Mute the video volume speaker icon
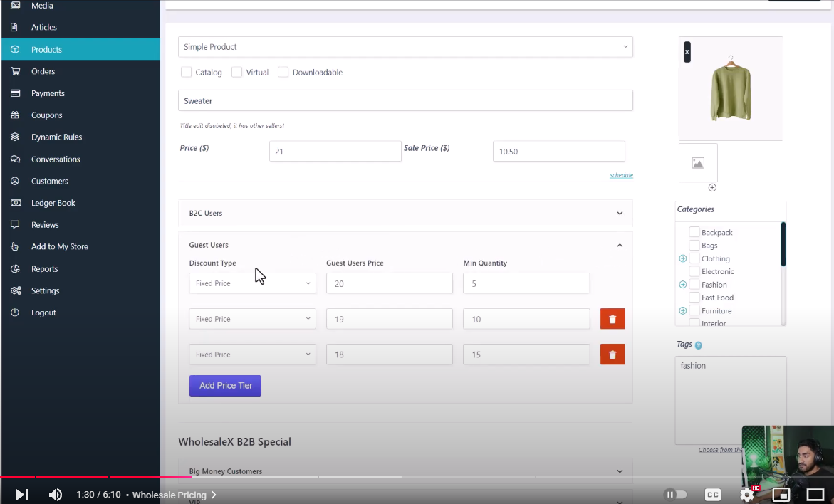This screenshot has height=504, width=834. coord(55,495)
